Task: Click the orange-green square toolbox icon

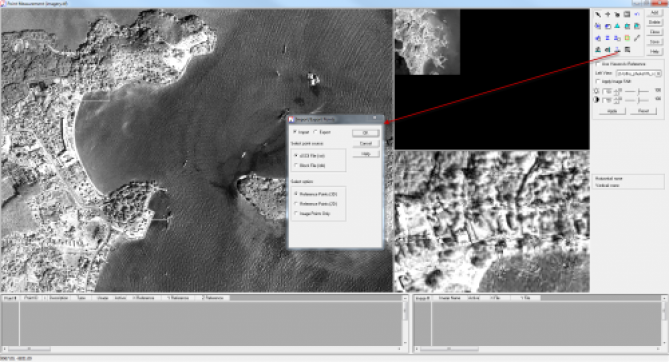Action: point(627,38)
